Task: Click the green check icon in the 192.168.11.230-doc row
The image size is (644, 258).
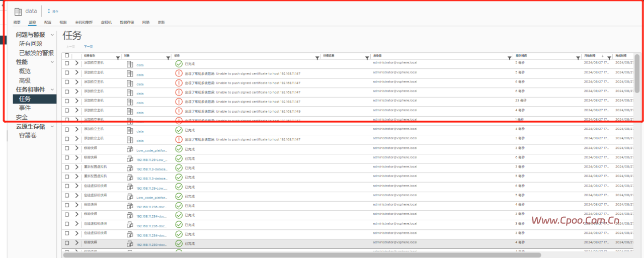Action: point(179,243)
